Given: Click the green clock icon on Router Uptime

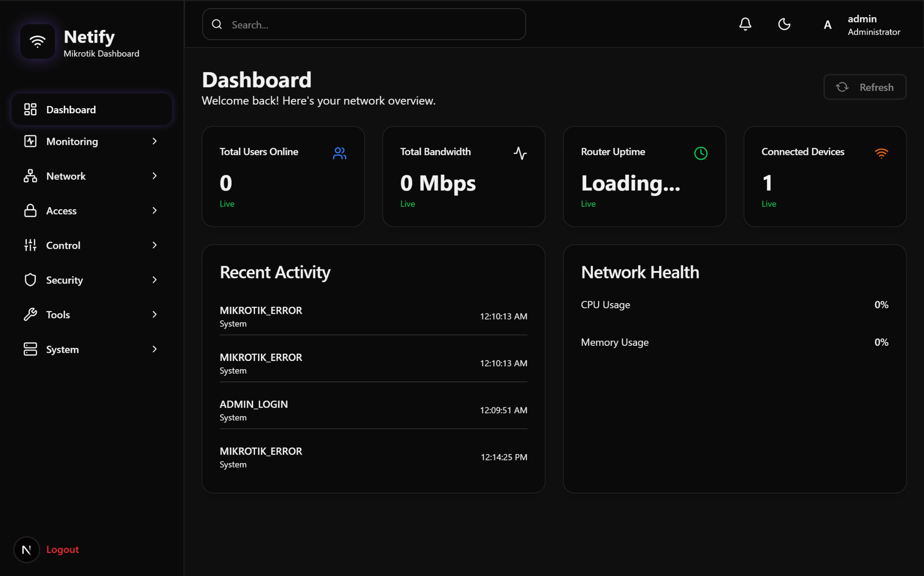Looking at the screenshot, I should click(700, 153).
